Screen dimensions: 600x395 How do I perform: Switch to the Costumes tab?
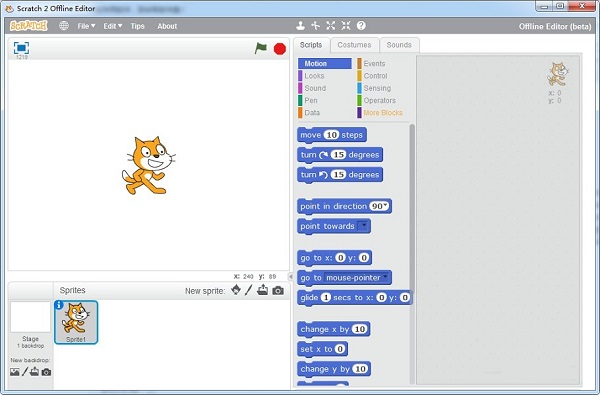point(355,45)
